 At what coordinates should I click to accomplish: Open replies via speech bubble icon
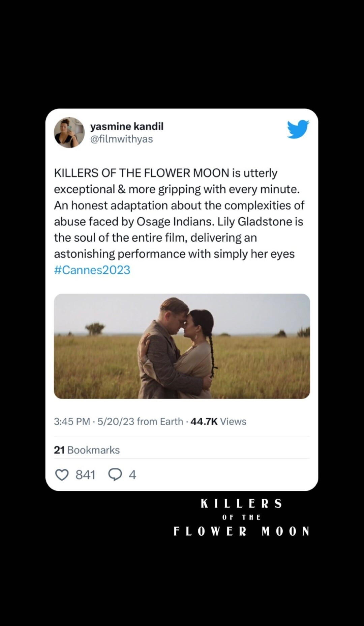click(x=115, y=475)
